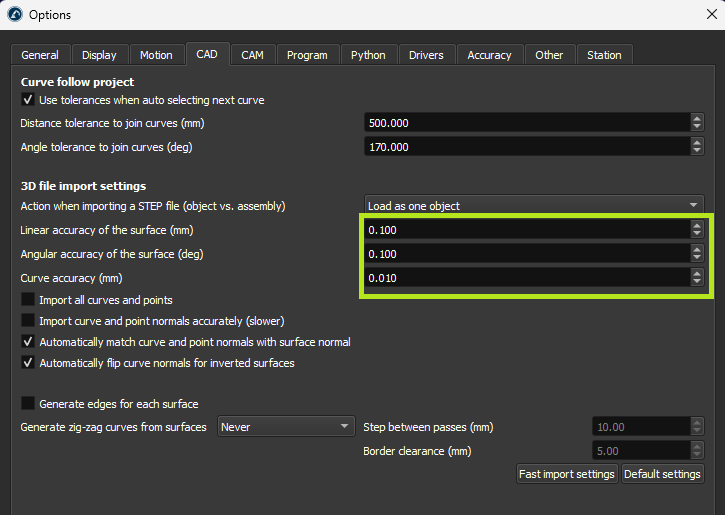
Task: Enable Generate edges for each surface
Action: coord(28,404)
